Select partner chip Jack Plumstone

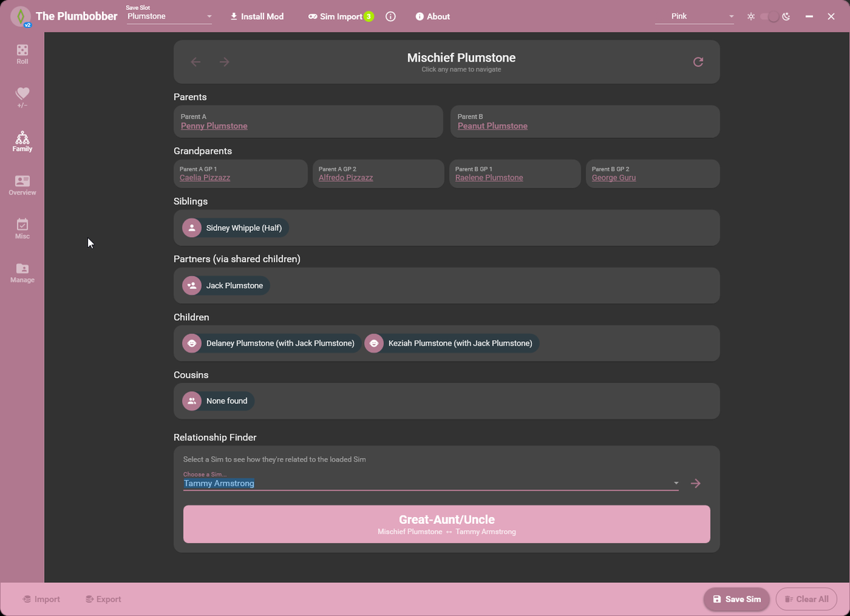(225, 286)
